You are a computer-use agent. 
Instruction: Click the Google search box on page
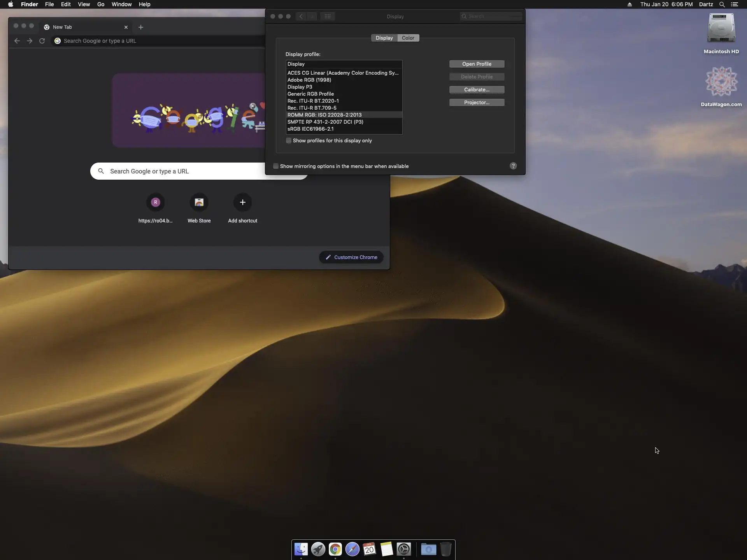coord(187,171)
